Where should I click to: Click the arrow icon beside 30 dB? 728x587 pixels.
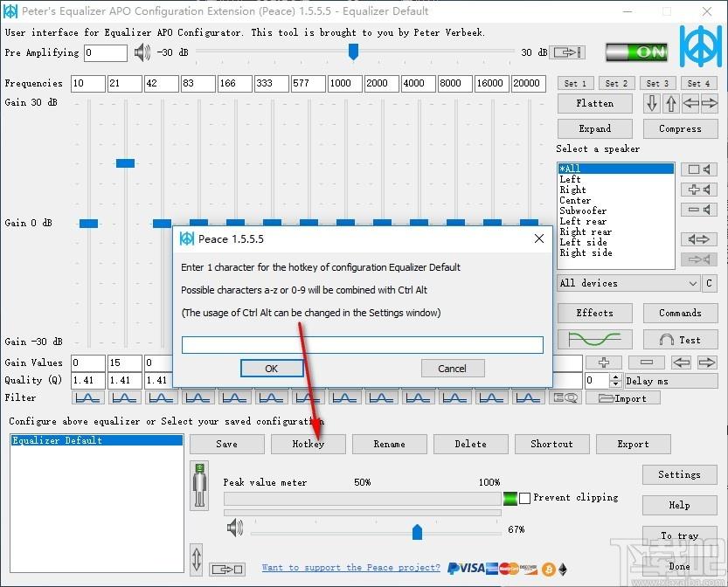[567, 52]
